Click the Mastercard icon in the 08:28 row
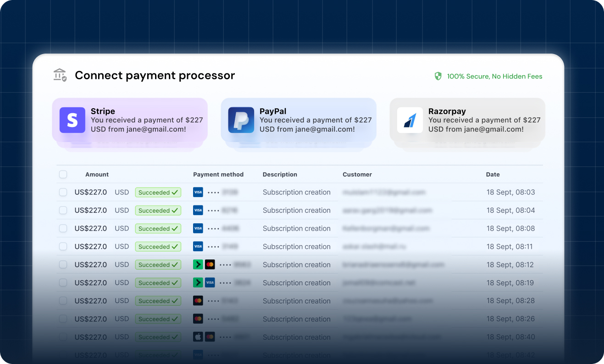 coord(198,301)
